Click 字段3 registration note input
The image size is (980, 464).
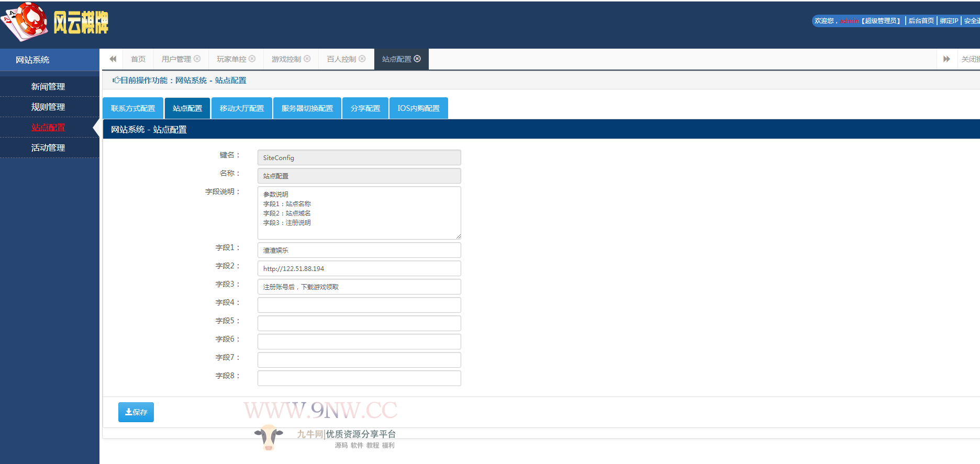click(x=359, y=287)
